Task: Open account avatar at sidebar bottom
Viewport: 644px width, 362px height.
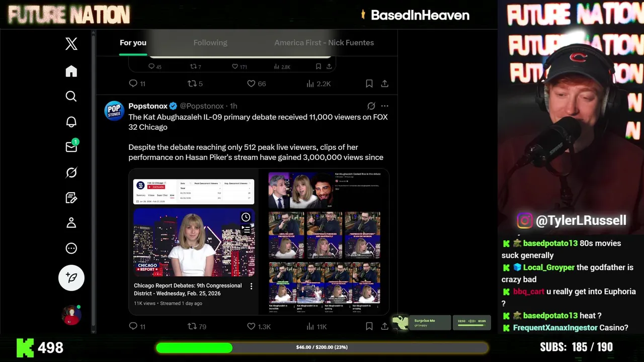Action: click(71, 315)
